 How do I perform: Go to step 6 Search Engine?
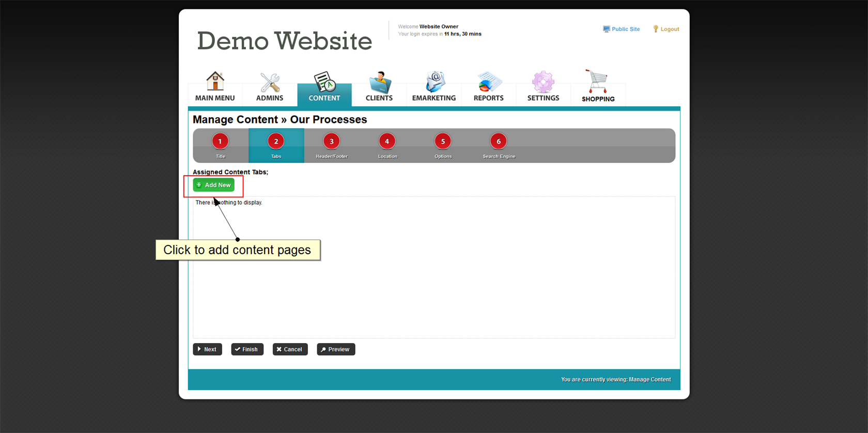[x=499, y=142]
